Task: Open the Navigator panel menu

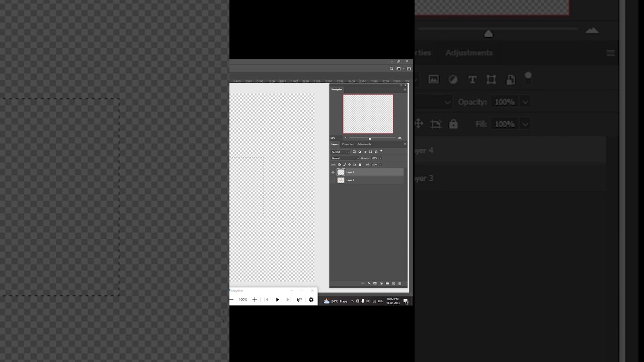Action: coord(405,89)
